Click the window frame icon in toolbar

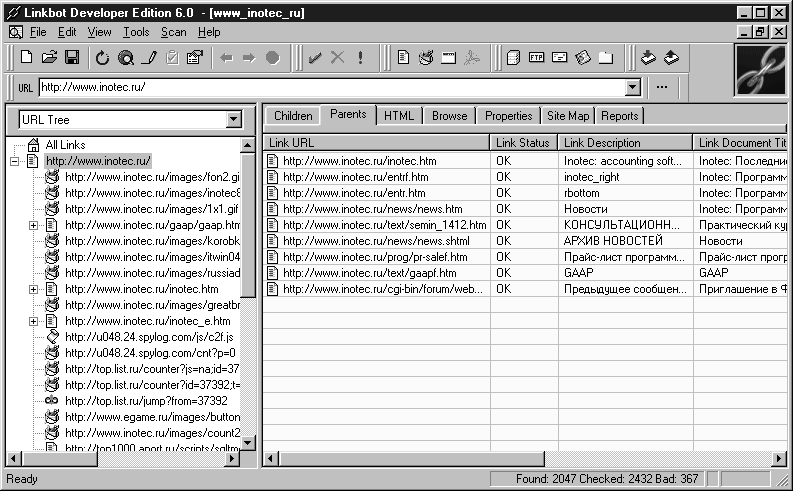(x=449, y=58)
